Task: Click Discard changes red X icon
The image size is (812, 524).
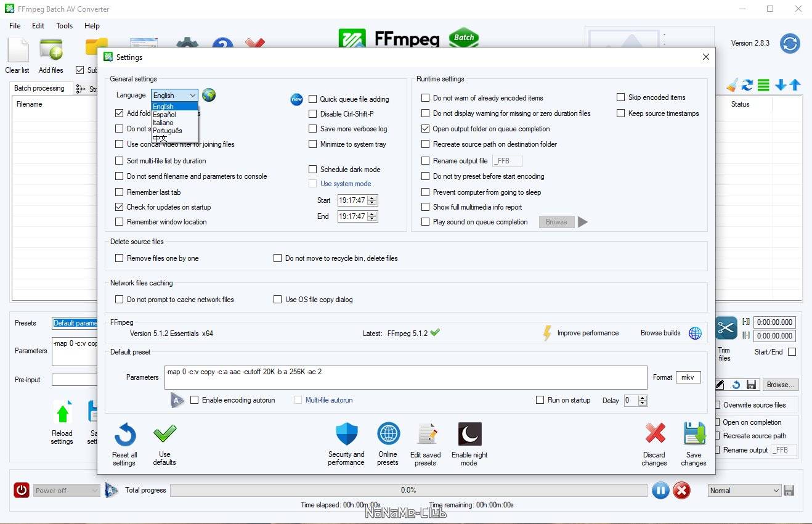Action: coord(655,434)
